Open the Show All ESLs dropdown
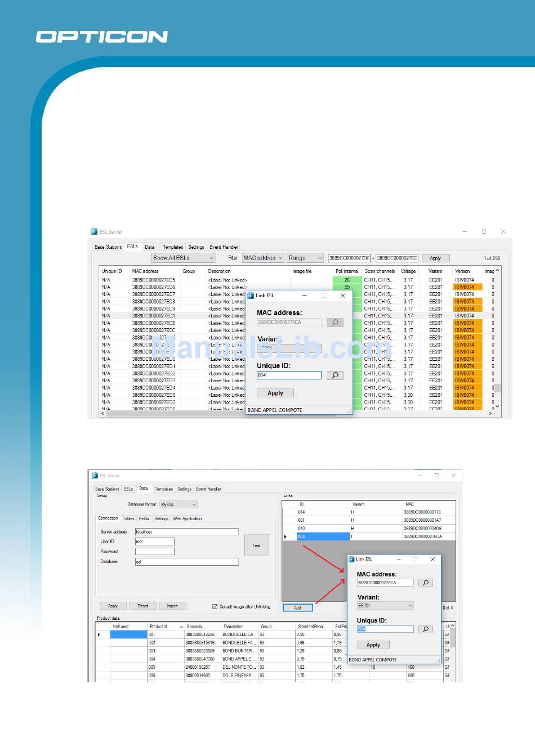Image resolution: width=535 pixels, height=756 pixels. [x=184, y=258]
